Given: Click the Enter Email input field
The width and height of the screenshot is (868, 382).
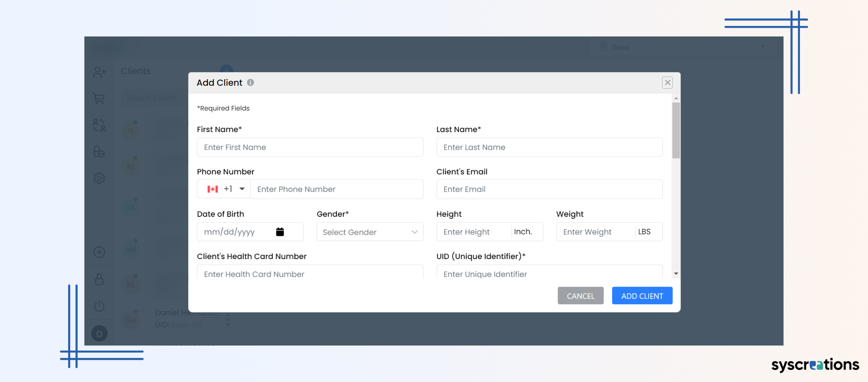Looking at the screenshot, I should coord(549,189).
